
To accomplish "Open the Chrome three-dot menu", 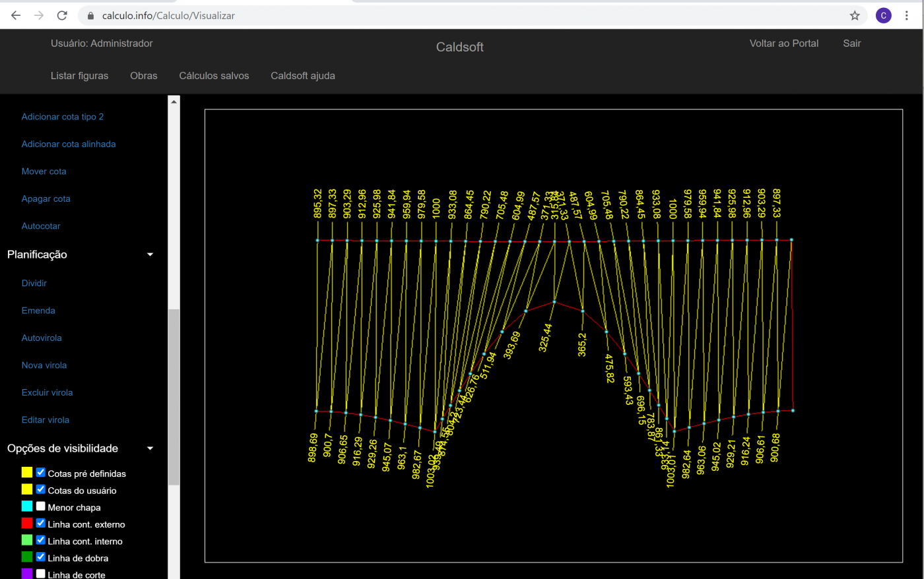I will tap(907, 15).
